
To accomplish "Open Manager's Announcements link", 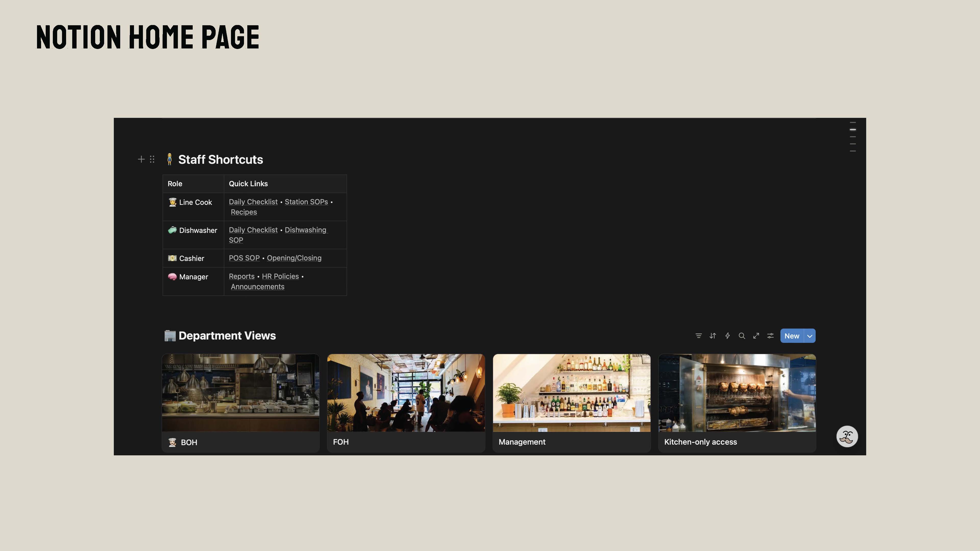I will click(x=258, y=287).
